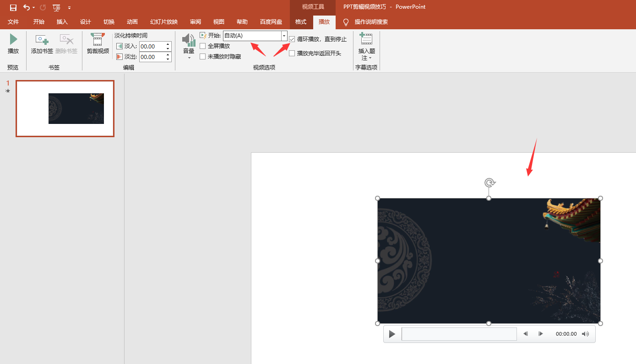Switch to the 插入 ribbon tab
Viewport: 636px width, 364px height.
click(x=62, y=22)
